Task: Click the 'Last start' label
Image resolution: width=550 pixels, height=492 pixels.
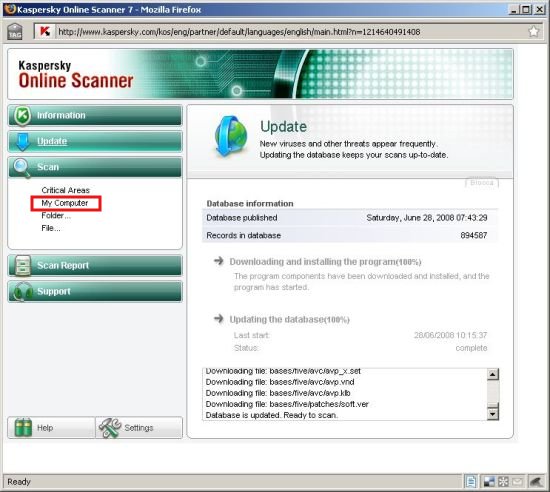Action: pos(251,335)
